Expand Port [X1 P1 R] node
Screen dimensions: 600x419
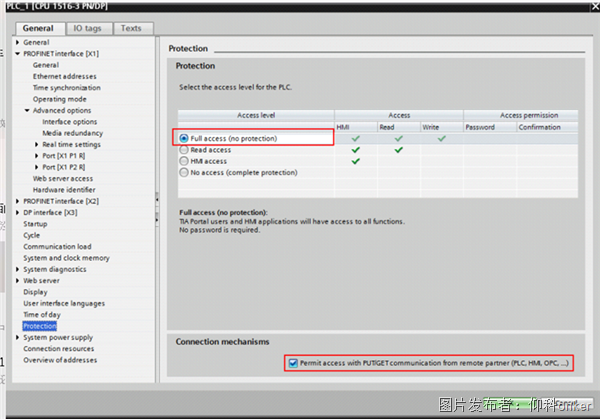[37, 156]
